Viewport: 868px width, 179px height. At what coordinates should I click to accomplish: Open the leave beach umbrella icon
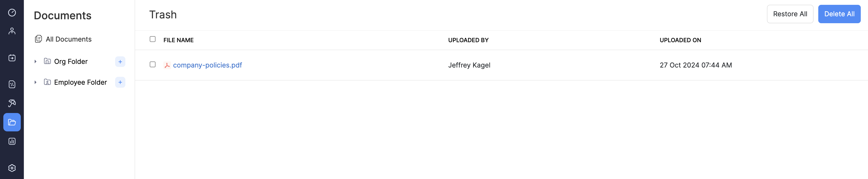[12, 103]
